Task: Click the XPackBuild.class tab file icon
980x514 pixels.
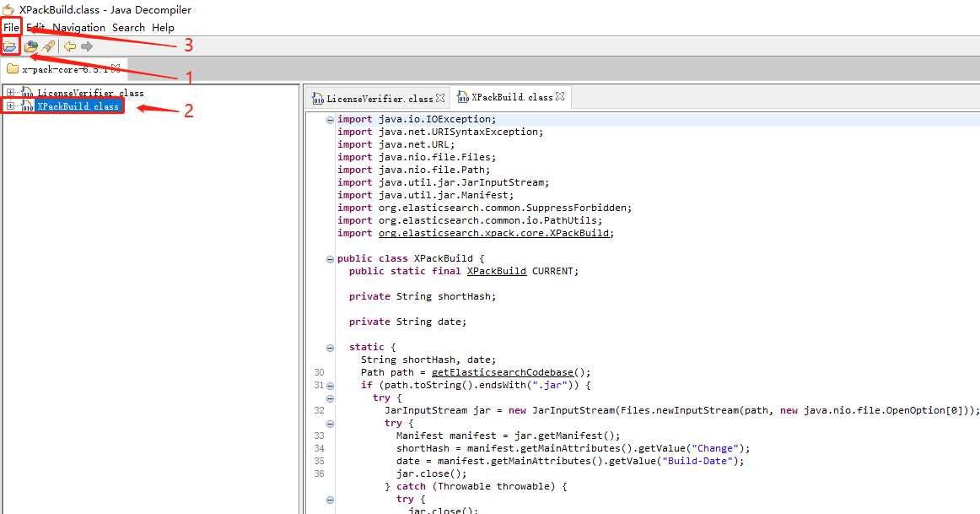Action: [x=463, y=97]
